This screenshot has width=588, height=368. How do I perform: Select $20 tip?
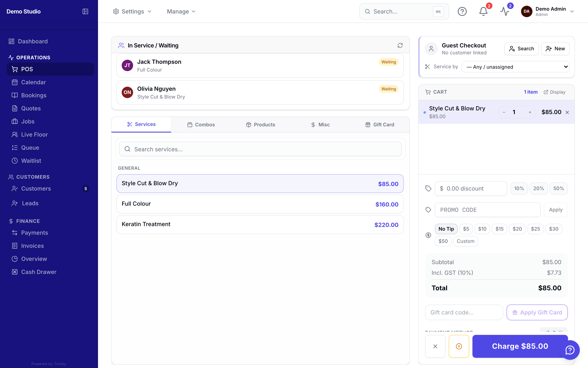[x=517, y=229]
